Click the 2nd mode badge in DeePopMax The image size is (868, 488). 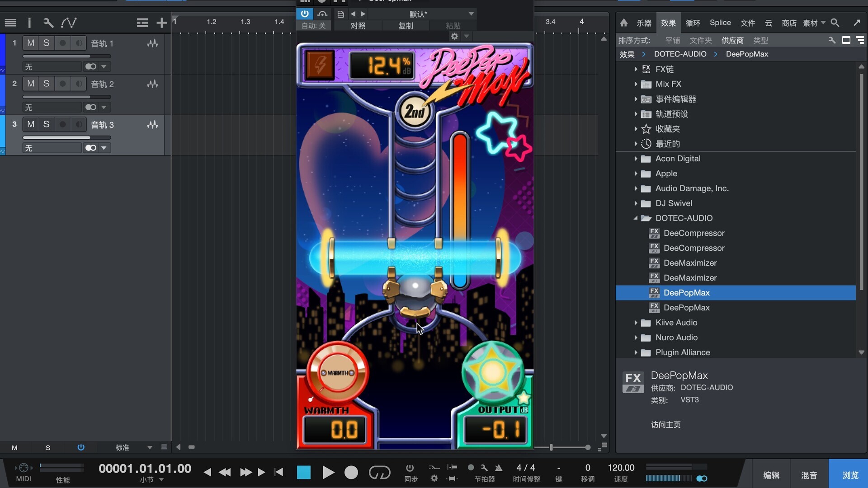pyautogui.click(x=414, y=111)
